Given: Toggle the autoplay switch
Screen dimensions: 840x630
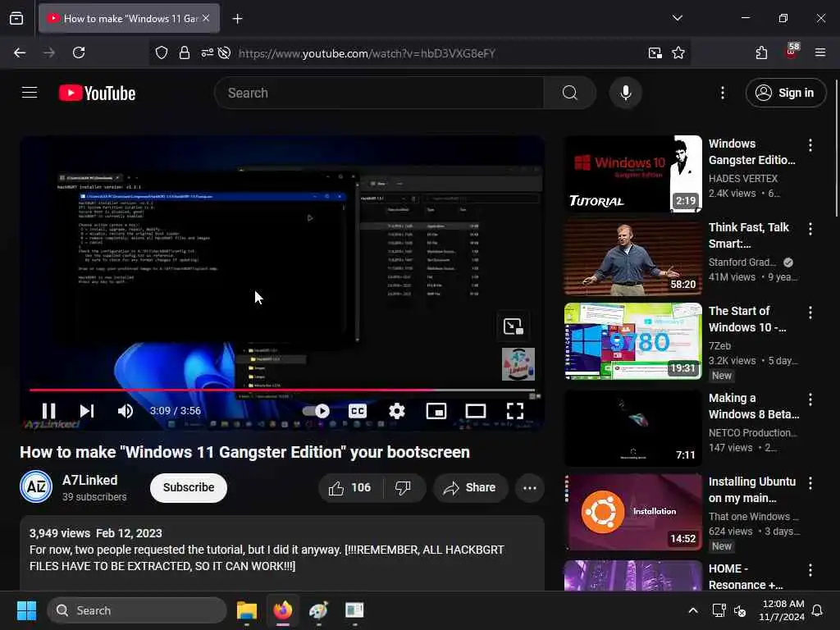Looking at the screenshot, I should click(316, 411).
